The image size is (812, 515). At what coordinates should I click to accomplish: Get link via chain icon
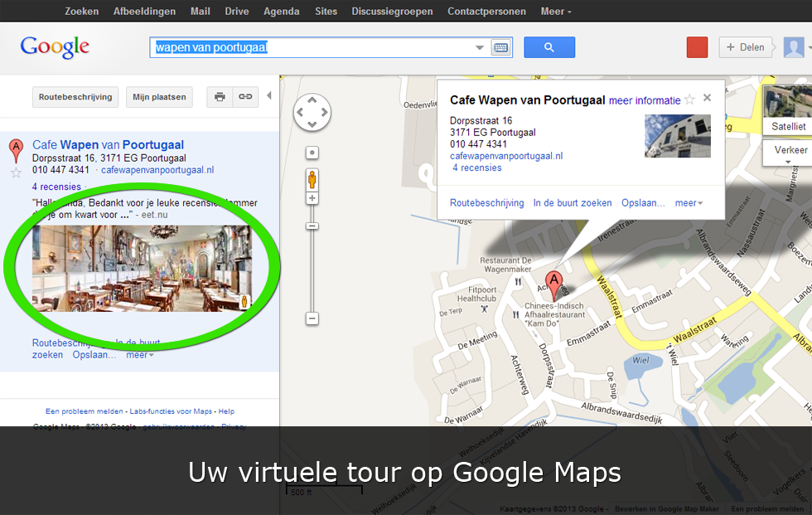point(245,97)
